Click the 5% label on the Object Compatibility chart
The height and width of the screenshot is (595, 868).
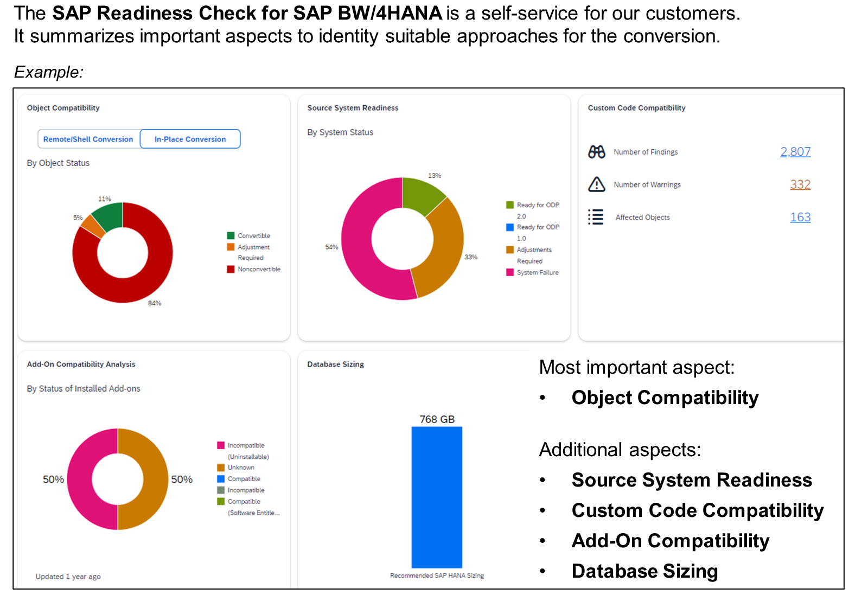pos(78,218)
